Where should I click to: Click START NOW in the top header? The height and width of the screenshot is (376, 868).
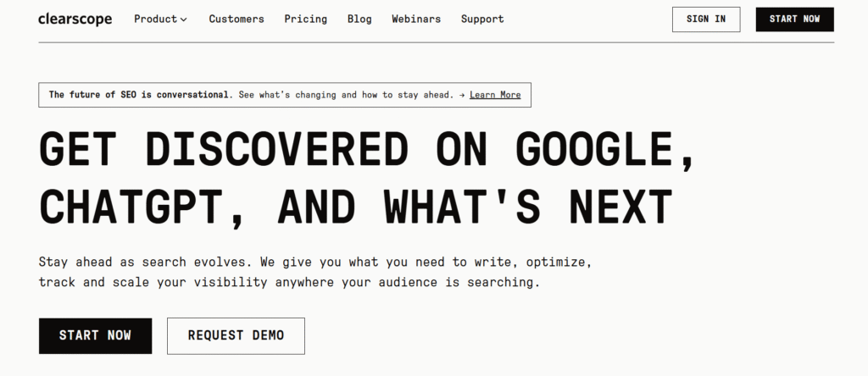coord(794,19)
